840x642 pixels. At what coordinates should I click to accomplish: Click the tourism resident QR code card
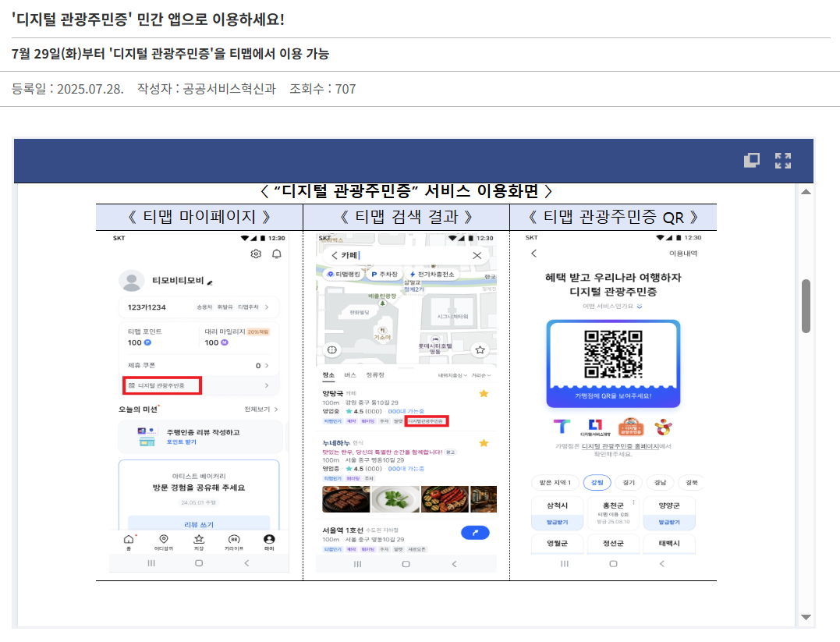pyautogui.click(x=613, y=364)
